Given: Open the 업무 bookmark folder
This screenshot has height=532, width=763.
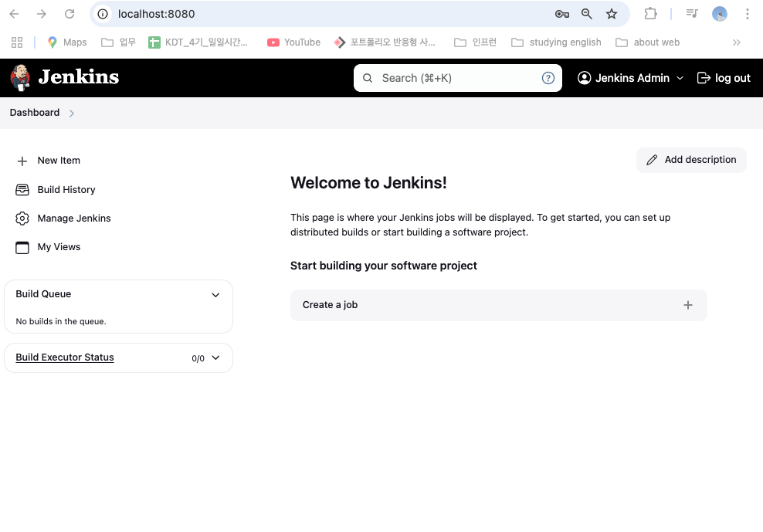Looking at the screenshot, I should (118, 42).
